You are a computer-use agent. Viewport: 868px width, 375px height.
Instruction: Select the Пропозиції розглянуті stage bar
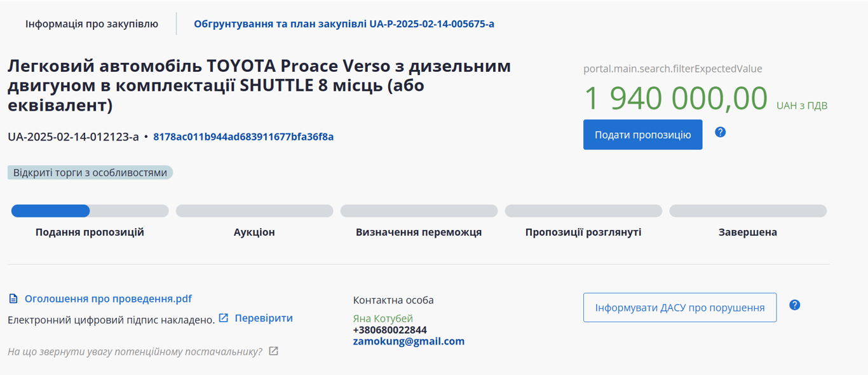(583, 211)
